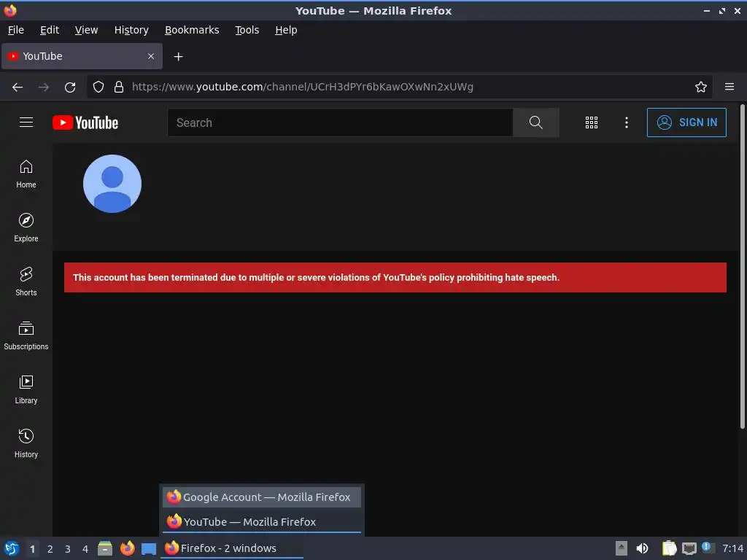Switch to workspace 4

point(85,549)
